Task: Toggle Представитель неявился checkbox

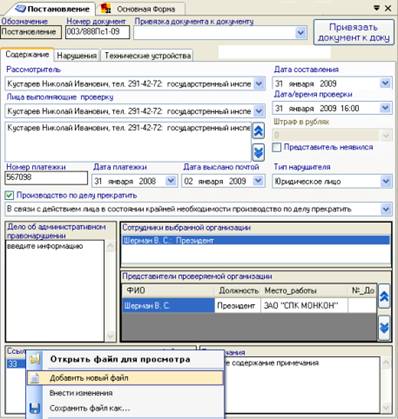Action: pyautogui.click(x=276, y=147)
